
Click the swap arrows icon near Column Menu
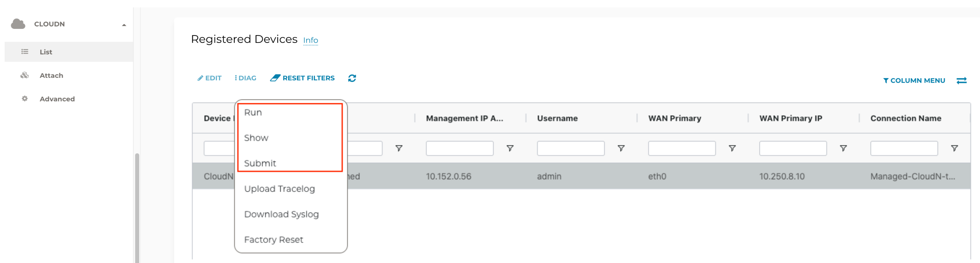click(x=961, y=80)
